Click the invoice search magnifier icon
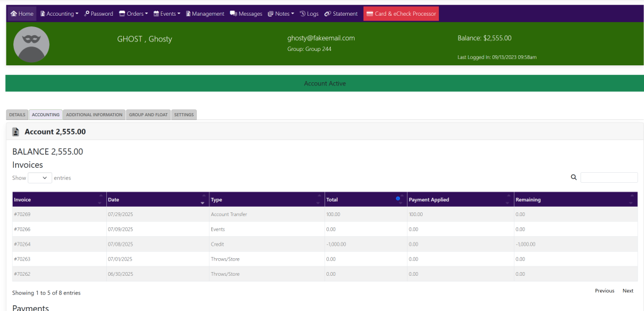Screen dimensions: 644x311 pyautogui.click(x=574, y=178)
